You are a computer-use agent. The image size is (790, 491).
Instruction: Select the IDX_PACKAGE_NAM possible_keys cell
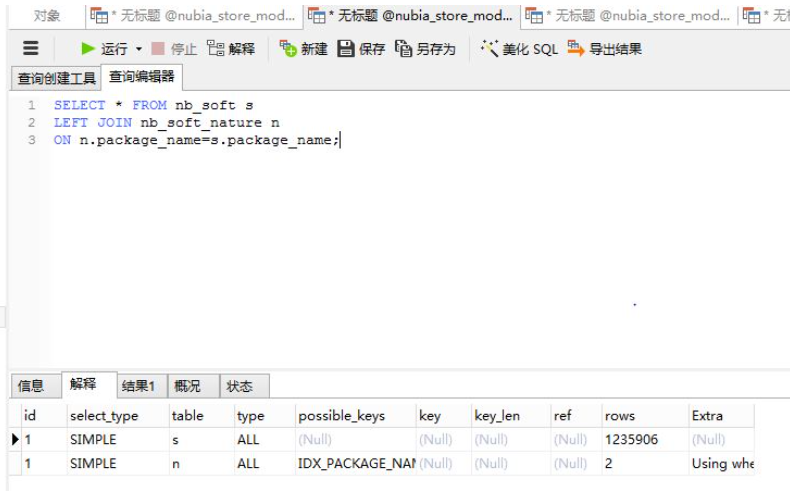[356, 463]
